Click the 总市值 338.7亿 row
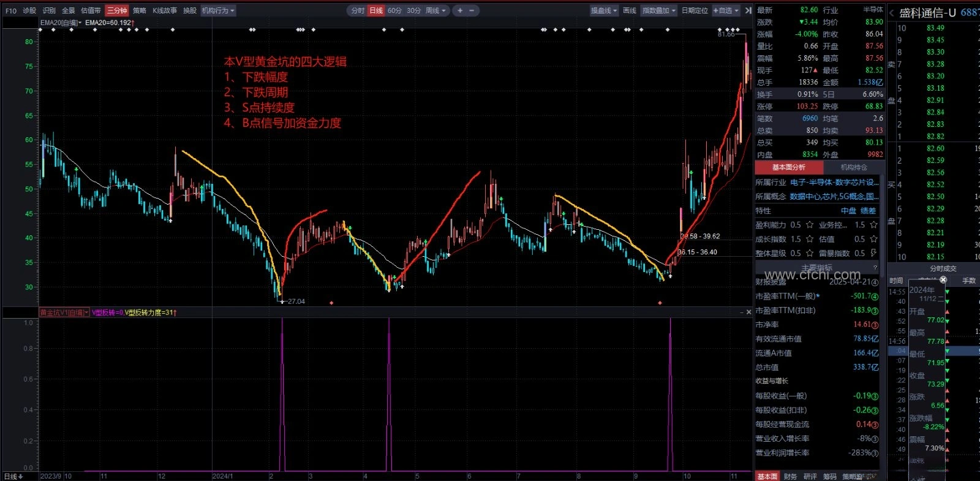Viewport: 980px width, 481px height. pos(817,368)
